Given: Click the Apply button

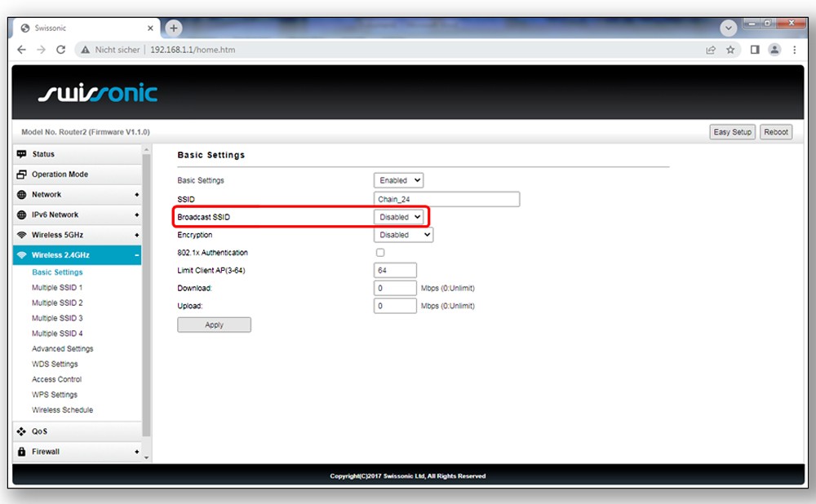Looking at the screenshot, I should click(x=214, y=325).
